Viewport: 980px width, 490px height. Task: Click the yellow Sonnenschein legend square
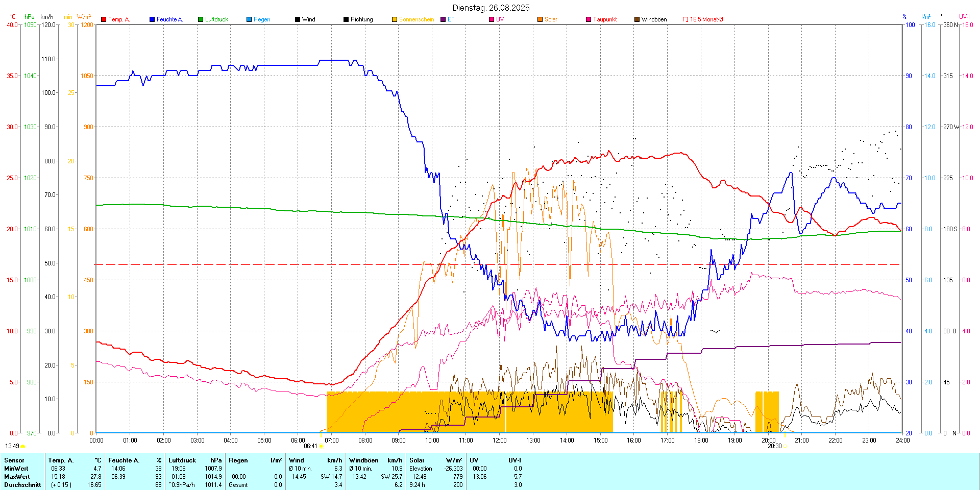pyautogui.click(x=395, y=19)
